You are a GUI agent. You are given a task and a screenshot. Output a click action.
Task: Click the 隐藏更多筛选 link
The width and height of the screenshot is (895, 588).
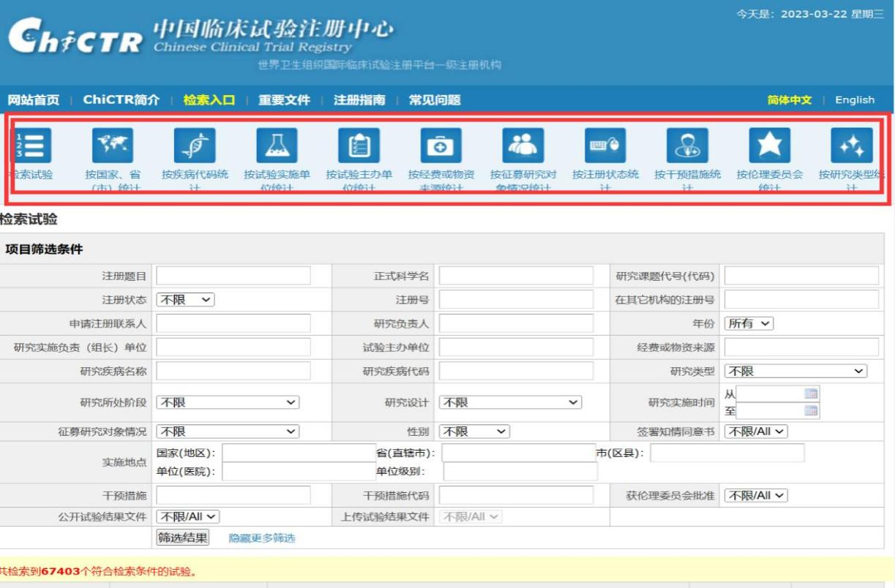[262, 538]
